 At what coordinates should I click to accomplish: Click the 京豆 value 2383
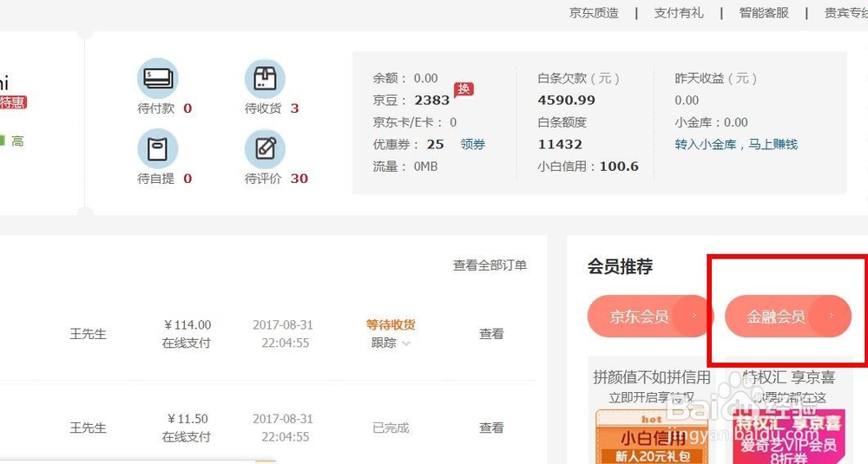(x=431, y=100)
